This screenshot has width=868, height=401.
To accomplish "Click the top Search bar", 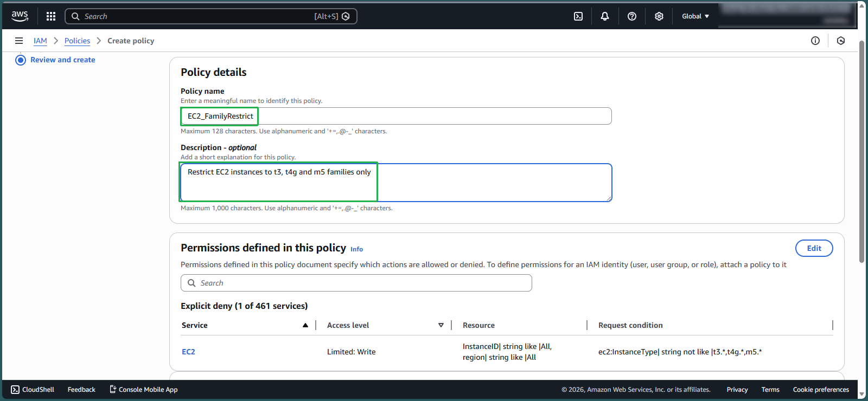I will [211, 16].
